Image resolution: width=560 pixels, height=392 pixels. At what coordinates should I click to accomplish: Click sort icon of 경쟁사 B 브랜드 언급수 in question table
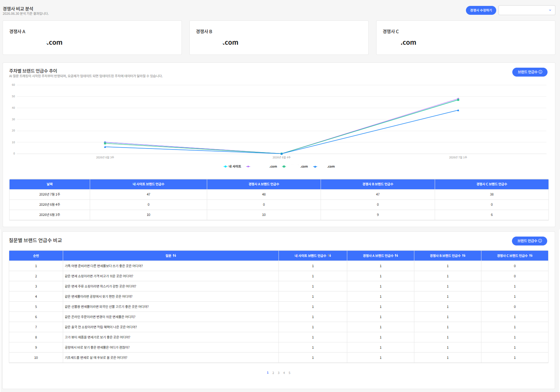(x=464, y=256)
